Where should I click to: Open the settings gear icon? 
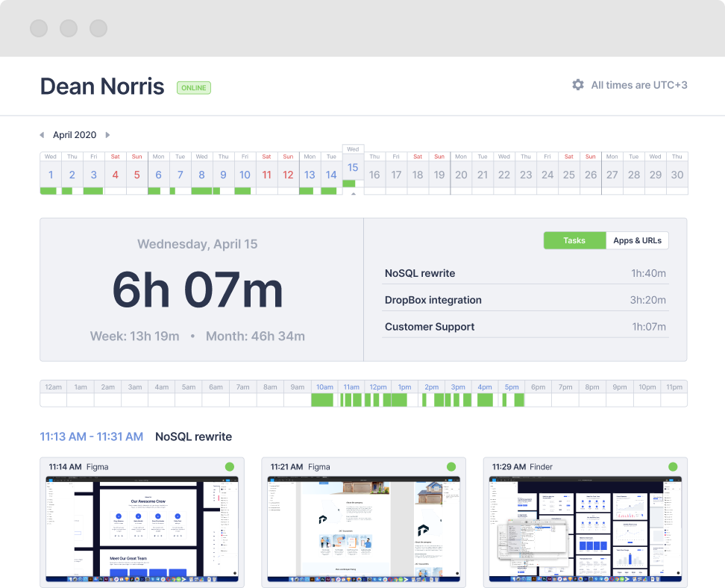click(x=578, y=84)
